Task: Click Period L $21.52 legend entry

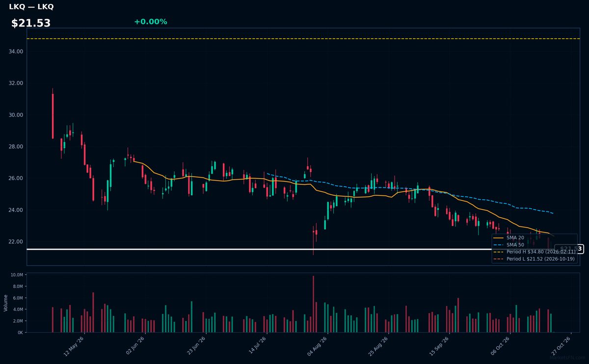Action: tap(535, 258)
